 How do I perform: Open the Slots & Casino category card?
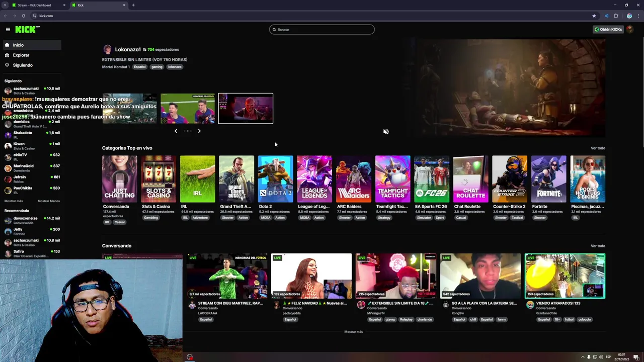tap(158, 179)
